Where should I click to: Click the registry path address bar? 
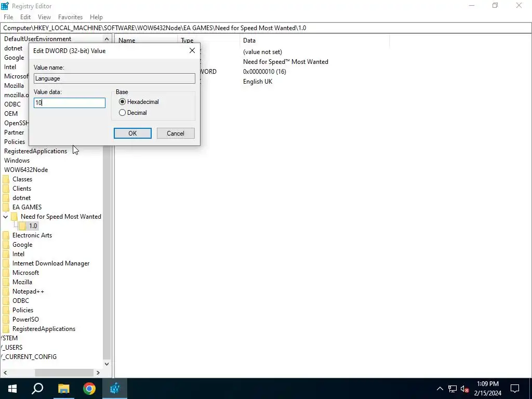click(x=265, y=28)
